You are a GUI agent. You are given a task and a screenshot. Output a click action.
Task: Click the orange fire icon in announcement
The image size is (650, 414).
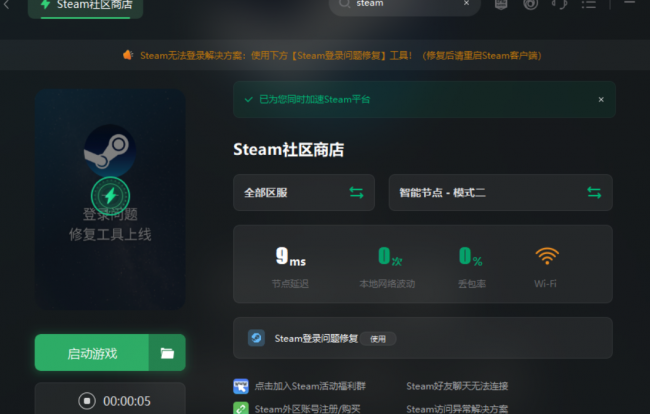(x=128, y=55)
